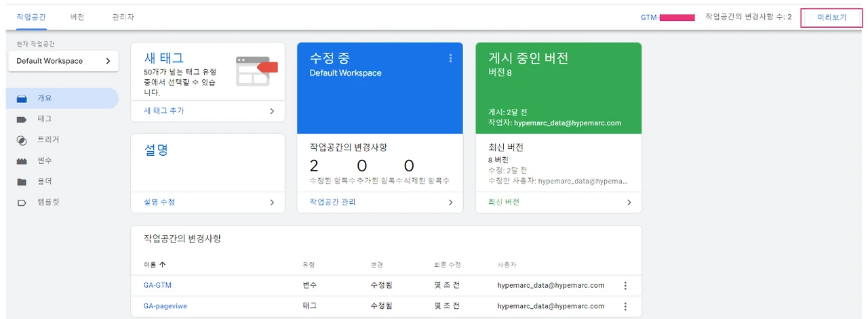Open the Default Workspace selector

(x=63, y=61)
